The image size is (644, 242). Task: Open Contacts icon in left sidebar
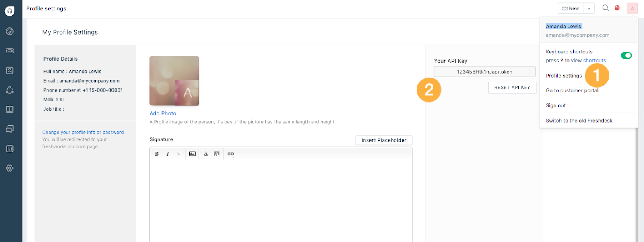pos(10,70)
